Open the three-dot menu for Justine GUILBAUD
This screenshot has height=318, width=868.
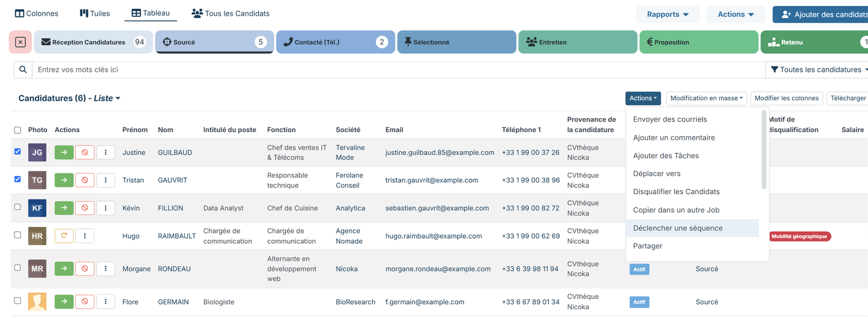point(105,152)
